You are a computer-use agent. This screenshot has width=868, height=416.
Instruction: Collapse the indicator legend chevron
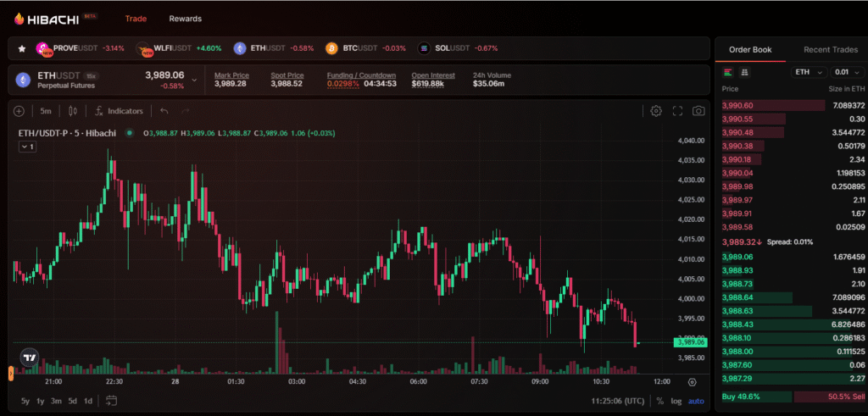27,147
